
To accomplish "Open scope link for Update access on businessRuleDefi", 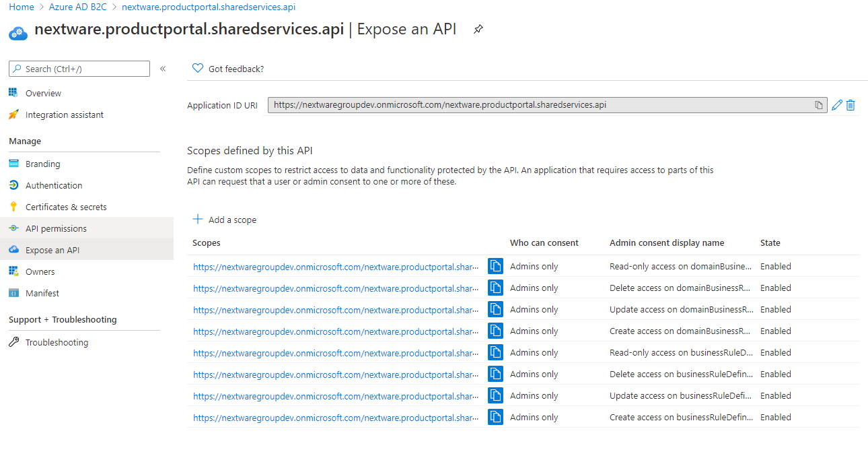I will pyautogui.click(x=336, y=395).
